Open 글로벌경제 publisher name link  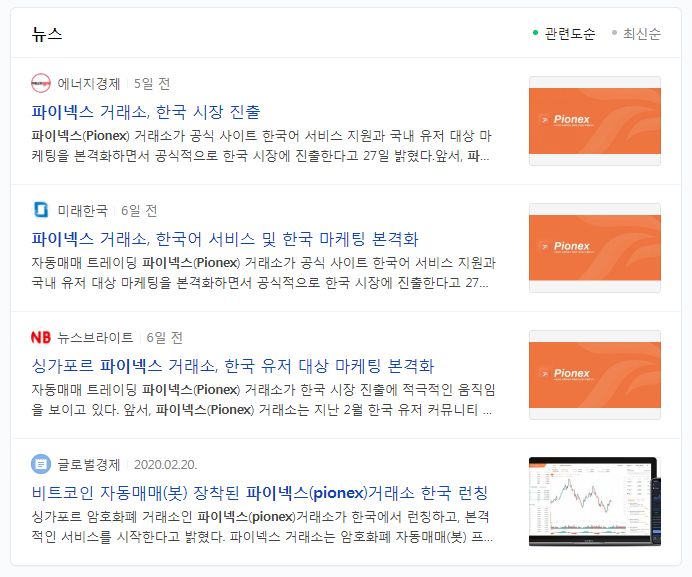point(88,464)
